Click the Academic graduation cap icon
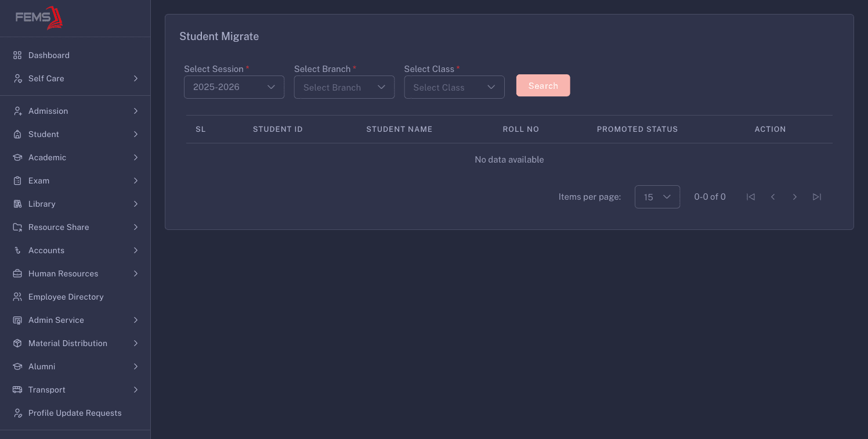Image resolution: width=868 pixels, height=439 pixels. pos(17,157)
